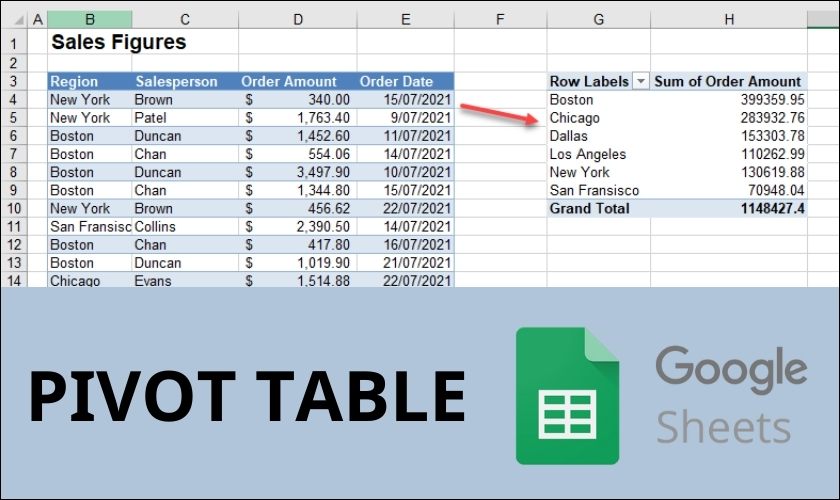840x500 pixels.
Task: Select the 70948.04 pivot value
Action: [x=729, y=190]
